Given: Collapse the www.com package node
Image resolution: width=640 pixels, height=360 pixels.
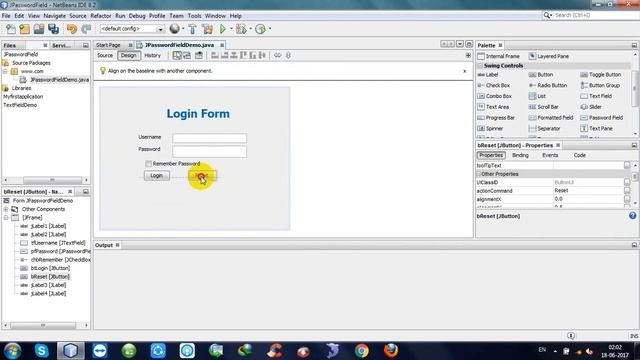Looking at the screenshot, I should (6, 71).
